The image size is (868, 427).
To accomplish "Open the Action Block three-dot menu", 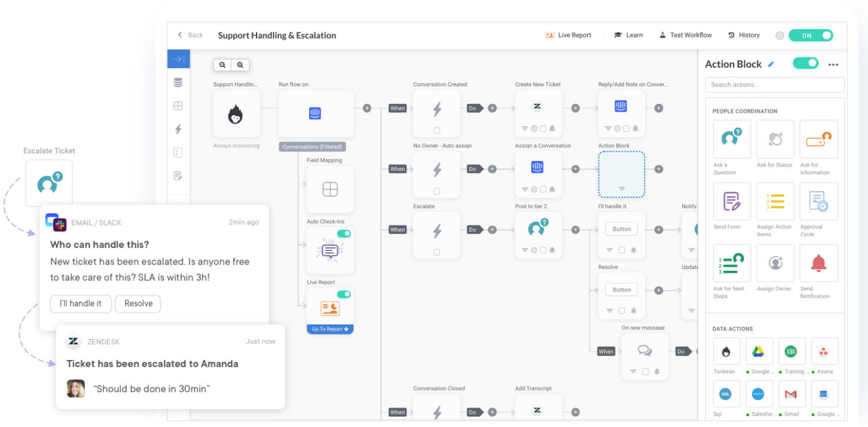I will pos(834,65).
